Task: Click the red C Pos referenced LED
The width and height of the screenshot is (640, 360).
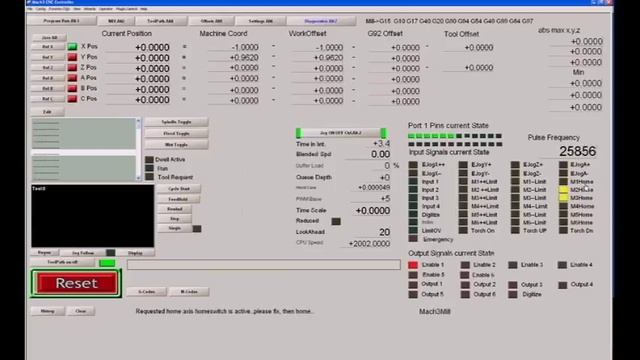Action: pyautogui.click(x=72, y=98)
